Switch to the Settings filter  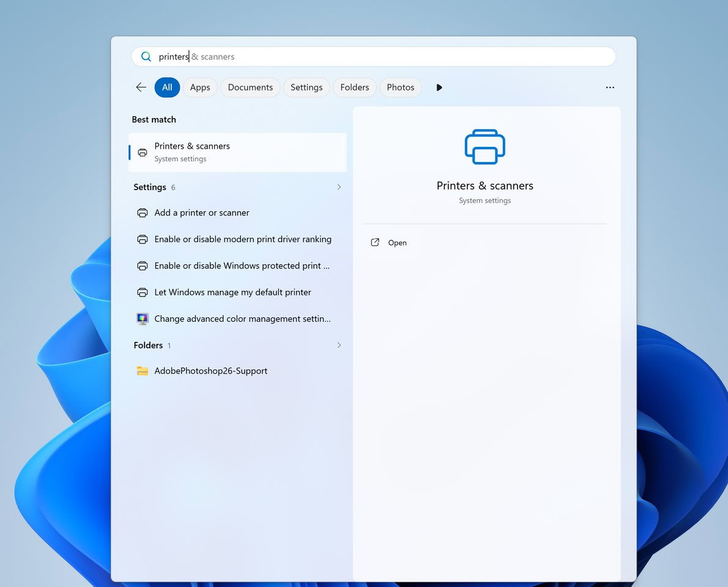pos(306,87)
